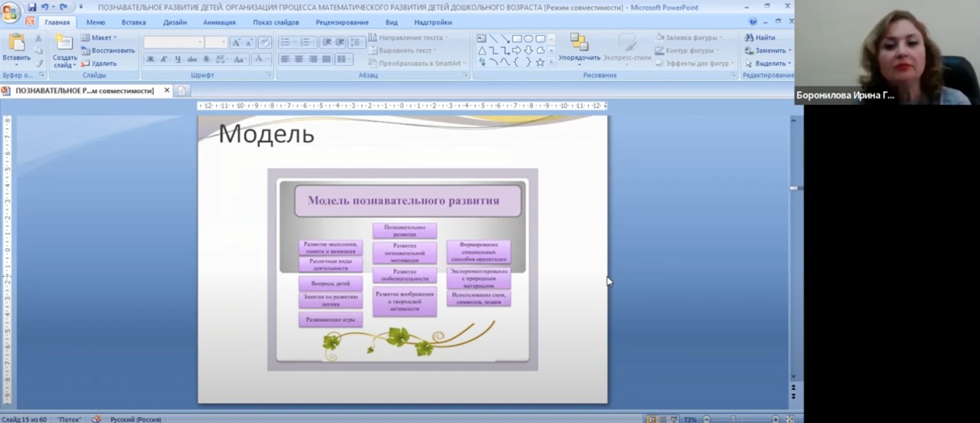Select the oval shape tool
This screenshot has width=980, height=423.
(x=528, y=38)
